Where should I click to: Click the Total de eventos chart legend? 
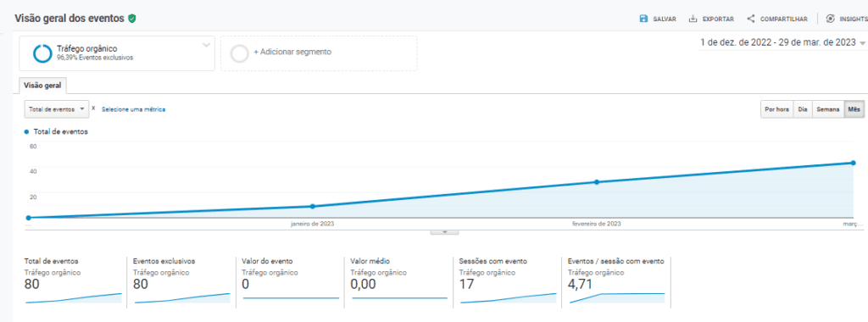pyautogui.click(x=56, y=131)
